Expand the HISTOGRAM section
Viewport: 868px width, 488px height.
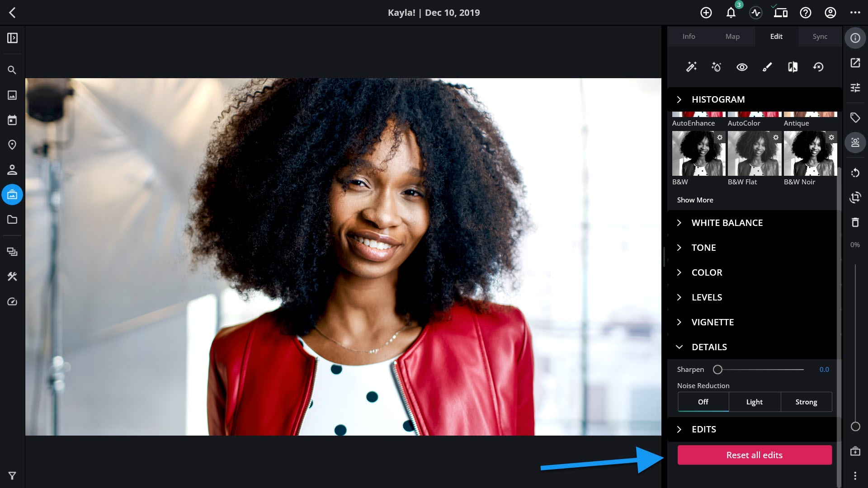coord(717,99)
